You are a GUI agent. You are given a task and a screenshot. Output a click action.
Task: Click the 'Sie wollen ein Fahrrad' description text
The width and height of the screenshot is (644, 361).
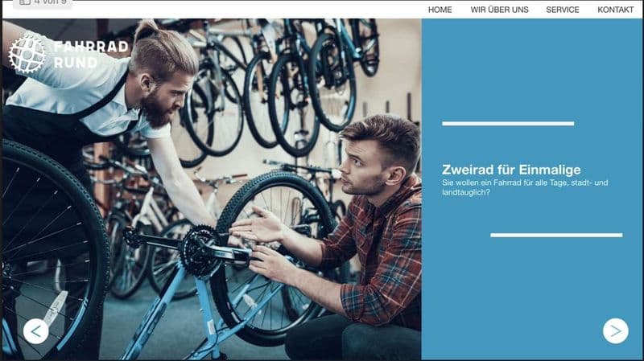[x=525, y=187]
